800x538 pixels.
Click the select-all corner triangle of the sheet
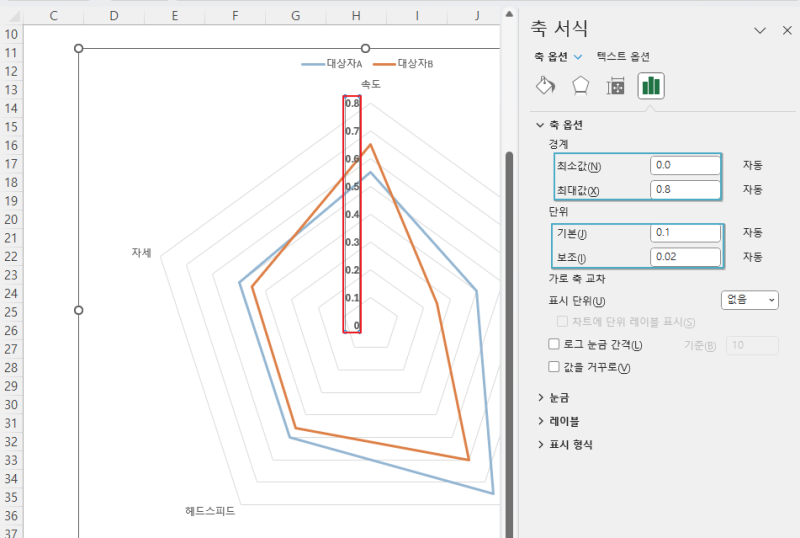14,17
